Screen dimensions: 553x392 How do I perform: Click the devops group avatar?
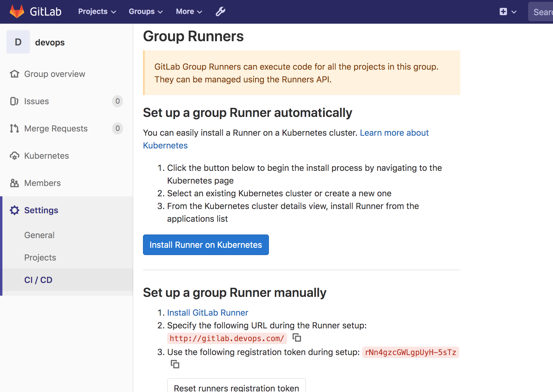(18, 42)
